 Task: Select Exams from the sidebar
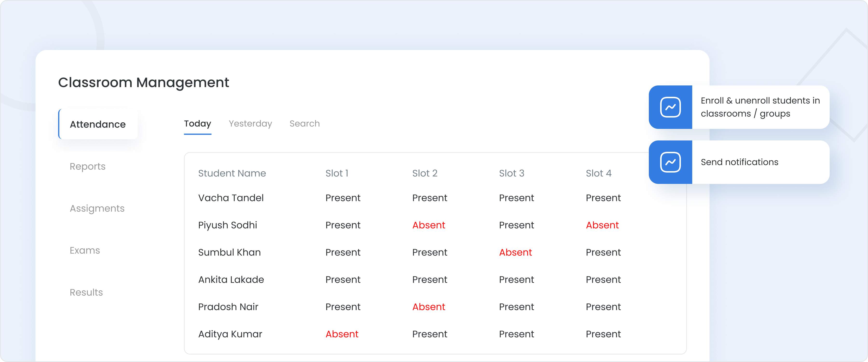point(85,250)
